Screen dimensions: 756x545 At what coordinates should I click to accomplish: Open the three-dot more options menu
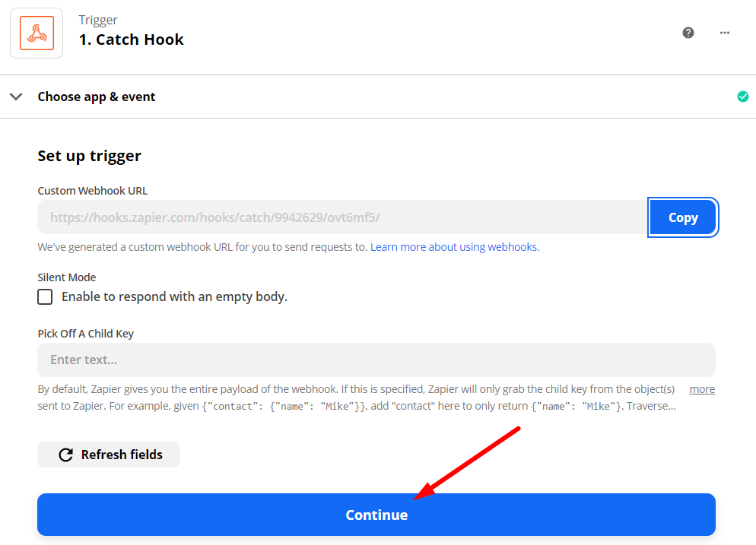[725, 33]
